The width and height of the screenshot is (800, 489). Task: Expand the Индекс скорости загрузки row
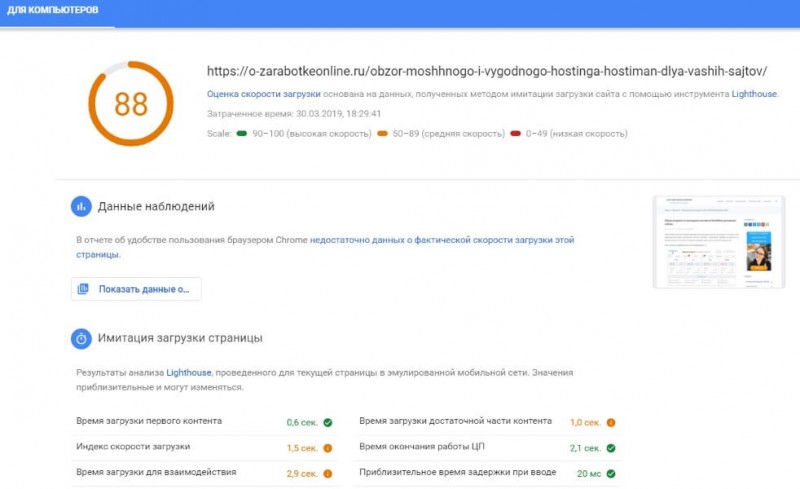click(x=204, y=448)
